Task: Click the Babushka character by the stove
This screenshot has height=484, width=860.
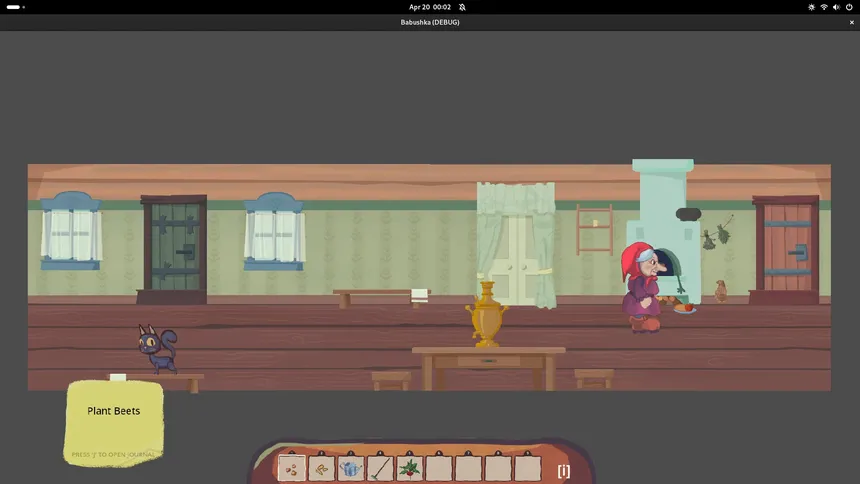Action: (642, 288)
